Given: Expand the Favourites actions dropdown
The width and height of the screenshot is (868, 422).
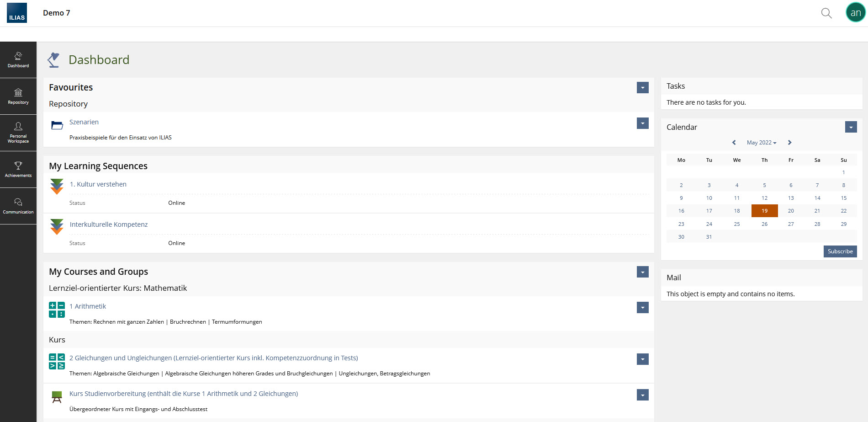Looking at the screenshot, I should click(x=642, y=88).
